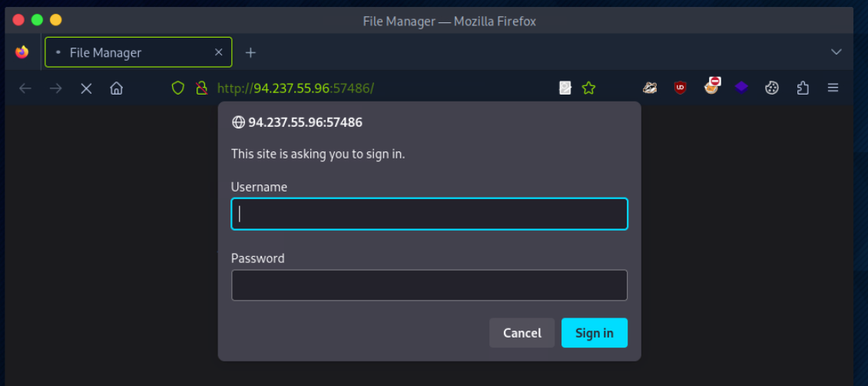Click the insecure connection padlock icon
Image resolution: width=868 pixels, height=386 pixels.
tap(200, 88)
